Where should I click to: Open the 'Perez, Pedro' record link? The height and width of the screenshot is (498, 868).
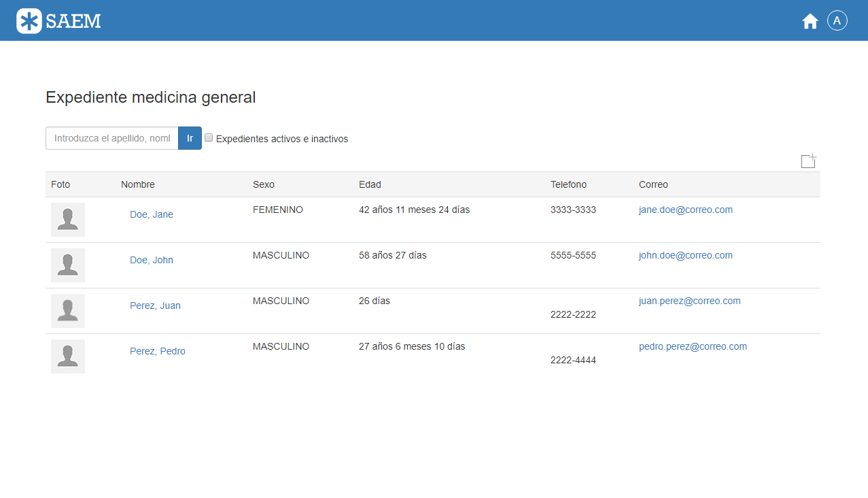coord(158,351)
